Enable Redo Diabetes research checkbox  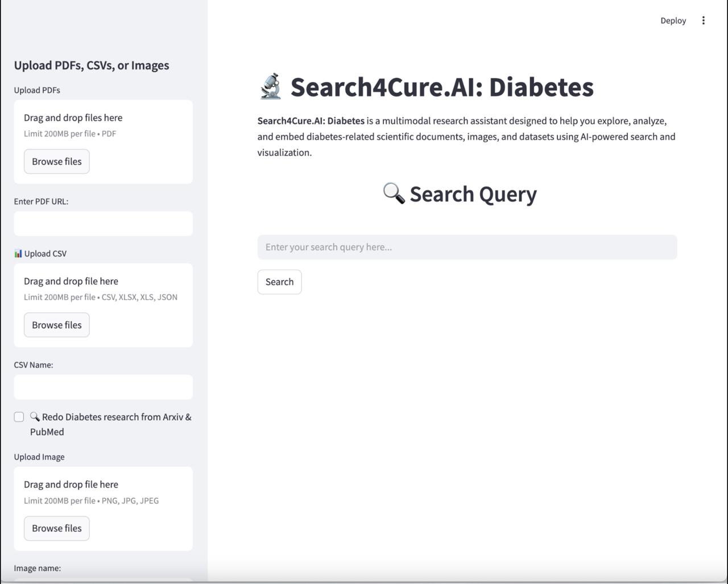(x=19, y=417)
